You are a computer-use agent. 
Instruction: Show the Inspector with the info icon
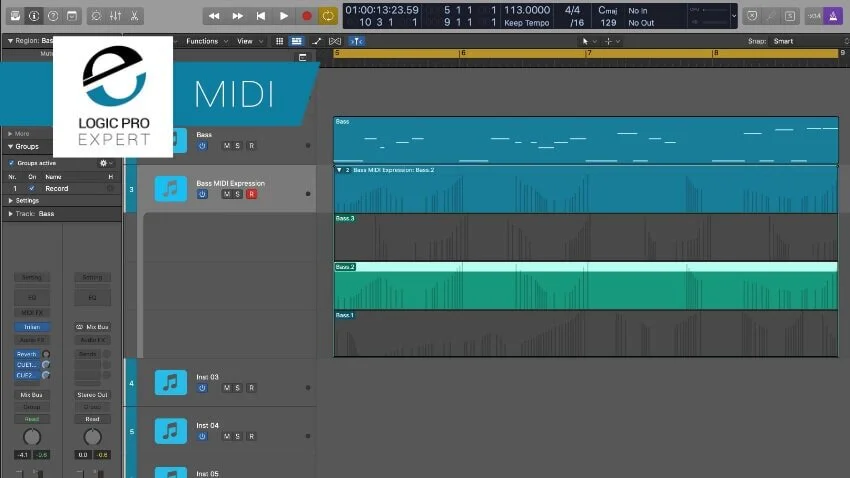(34, 16)
